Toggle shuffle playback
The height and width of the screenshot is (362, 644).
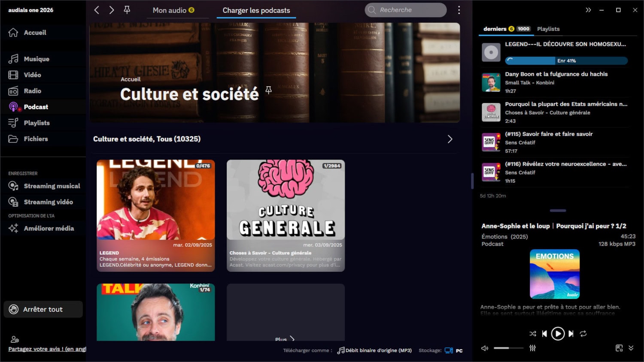[533, 334]
